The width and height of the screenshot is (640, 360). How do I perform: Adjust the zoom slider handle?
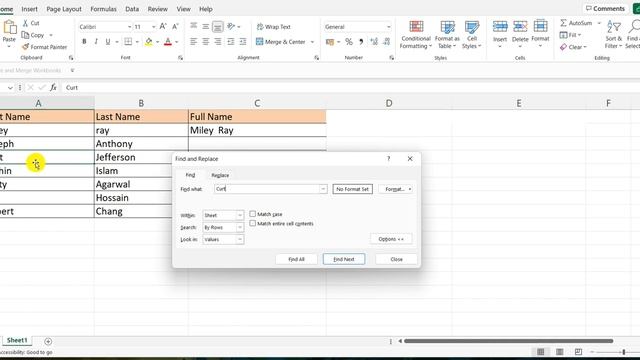point(624,352)
